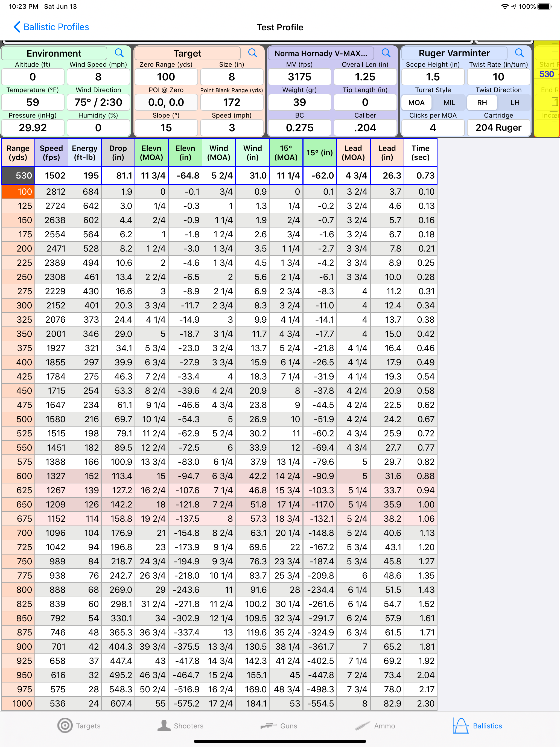560x747 pixels.
Task: Edit the Twist Rate field value 10
Action: click(498, 77)
